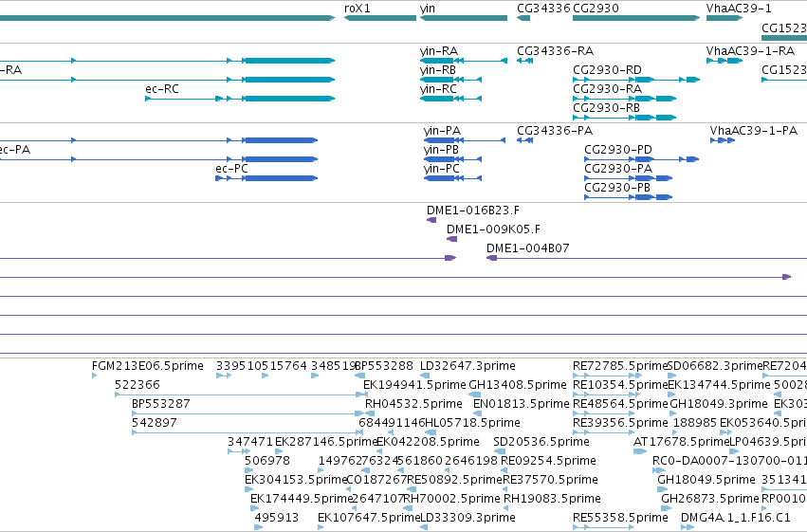Select EST SD20536.5prime
Image resolution: width=807 pixels, height=532 pixels.
(x=499, y=451)
